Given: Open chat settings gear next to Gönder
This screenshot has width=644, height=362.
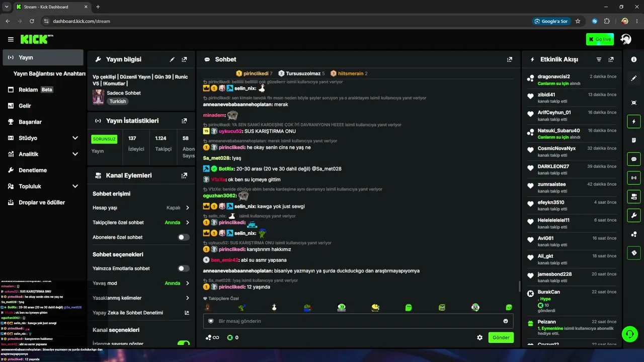Looking at the screenshot, I should pos(480,337).
